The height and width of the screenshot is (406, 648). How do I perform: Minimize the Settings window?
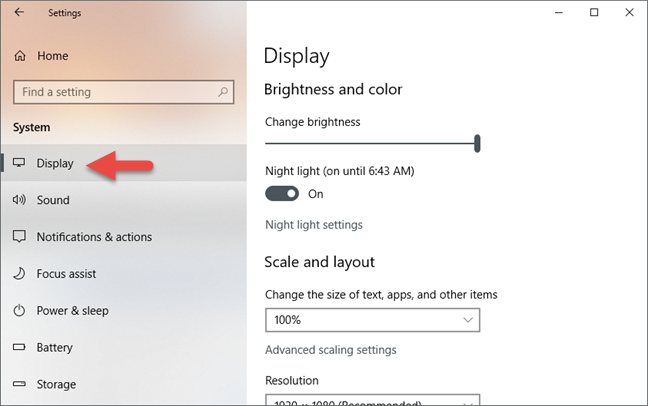[559, 12]
